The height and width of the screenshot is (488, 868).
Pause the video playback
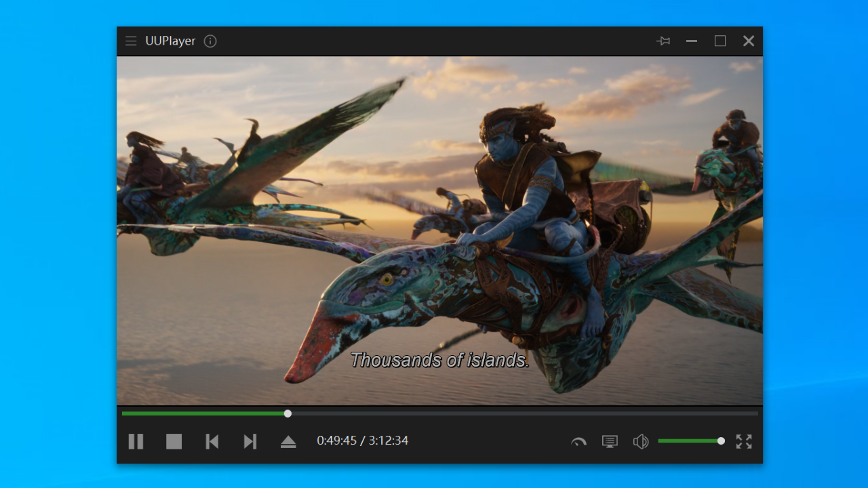click(x=136, y=441)
